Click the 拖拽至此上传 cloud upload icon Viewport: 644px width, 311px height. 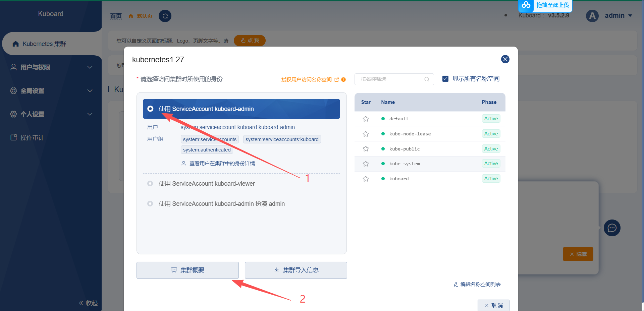coord(526,5)
